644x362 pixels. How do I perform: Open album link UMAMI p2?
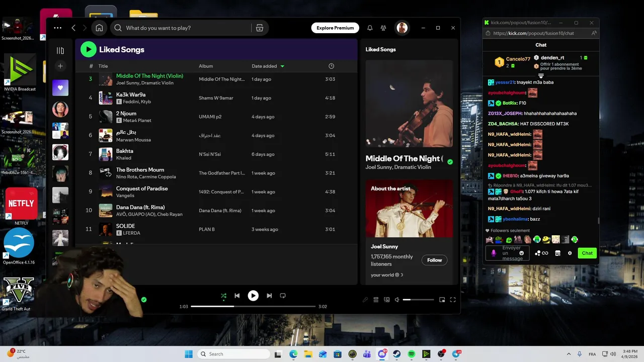210,117
